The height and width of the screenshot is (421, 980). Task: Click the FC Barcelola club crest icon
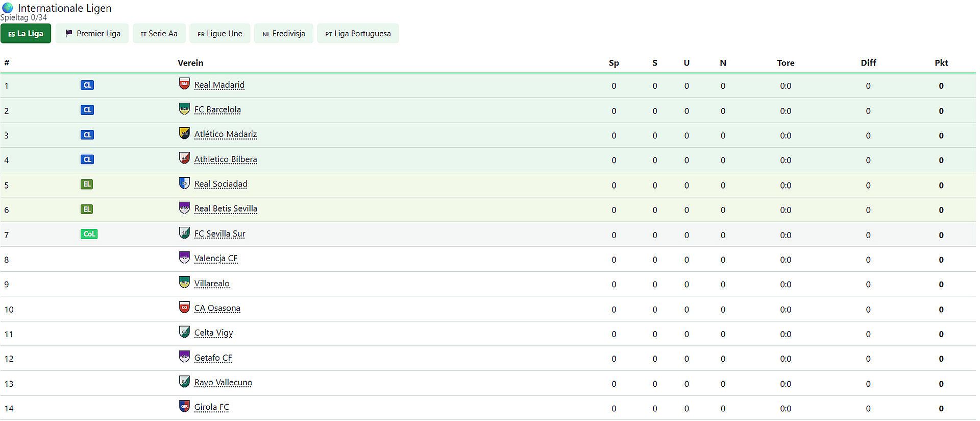[184, 108]
